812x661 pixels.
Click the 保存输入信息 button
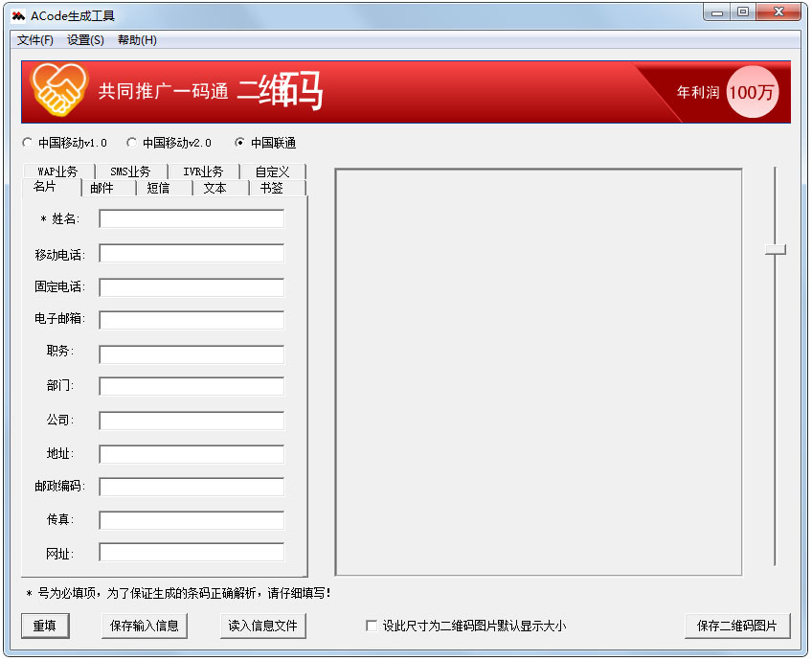click(x=145, y=626)
